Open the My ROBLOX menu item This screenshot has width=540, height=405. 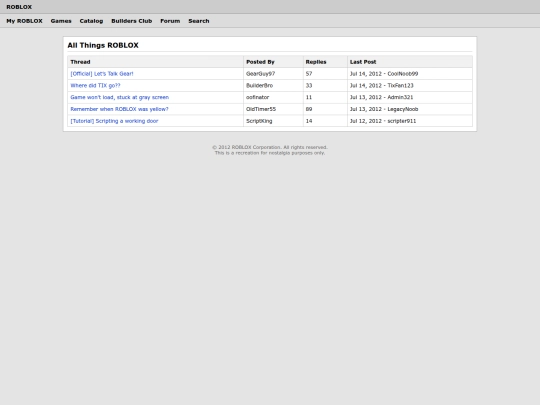(24, 21)
